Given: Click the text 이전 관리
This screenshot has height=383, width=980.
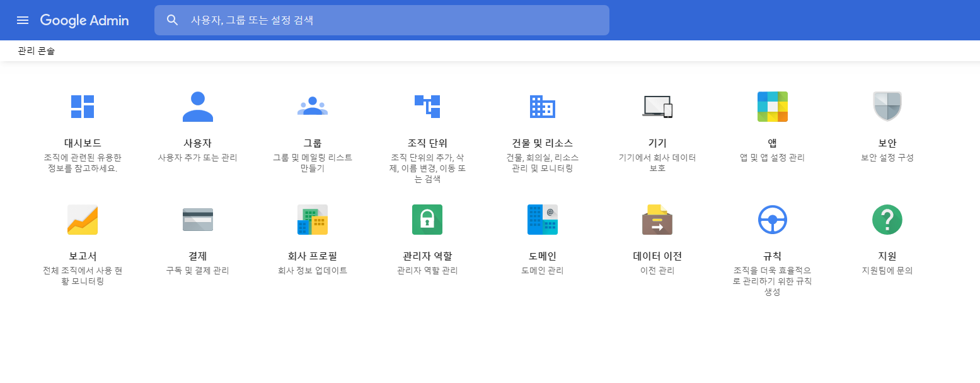Looking at the screenshot, I should tap(657, 271).
